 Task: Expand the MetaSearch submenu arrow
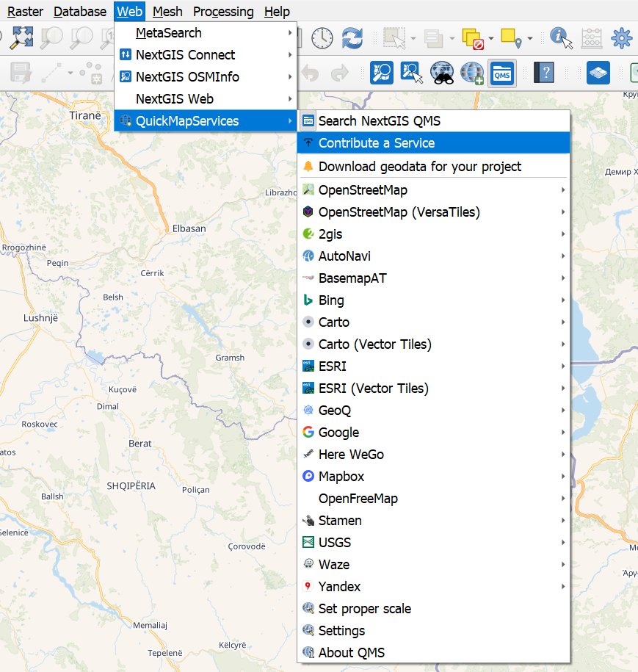pos(290,32)
